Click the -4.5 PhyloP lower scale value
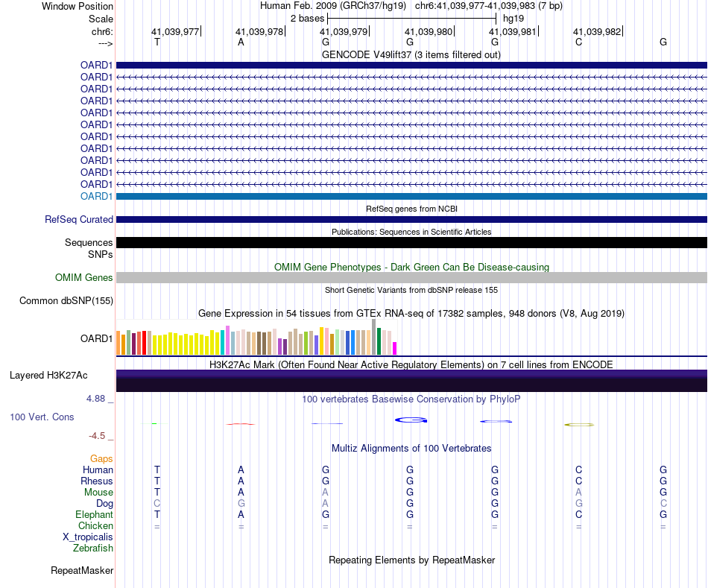This screenshot has width=708, height=588. [97, 436]
